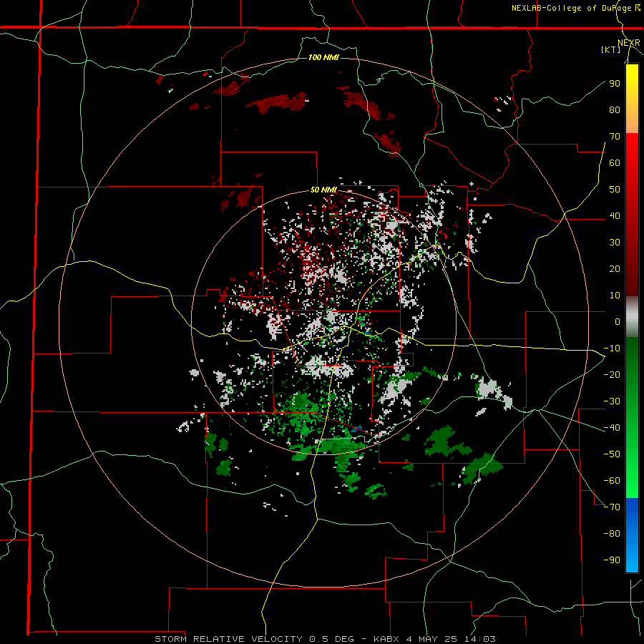Click the Storm Relative Velocity KABX caption
The image size is (644, 644).
(x=325, y=639)
